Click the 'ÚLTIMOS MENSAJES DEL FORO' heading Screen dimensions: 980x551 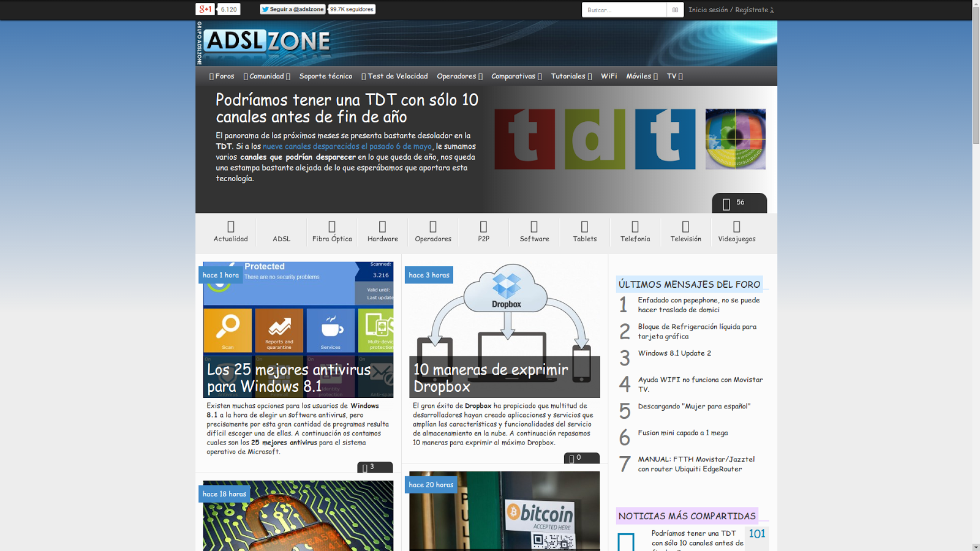click(689, 284)
